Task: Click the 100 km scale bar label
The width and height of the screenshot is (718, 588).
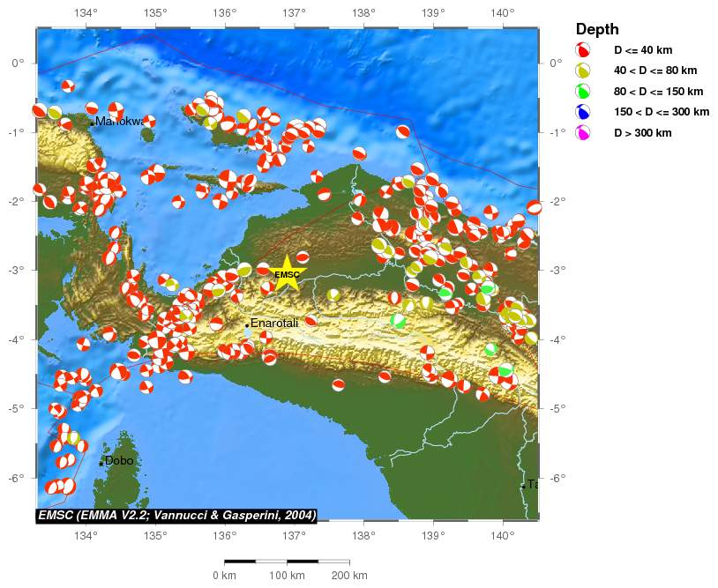Action: pyautogui.click(x=287, y=575)
